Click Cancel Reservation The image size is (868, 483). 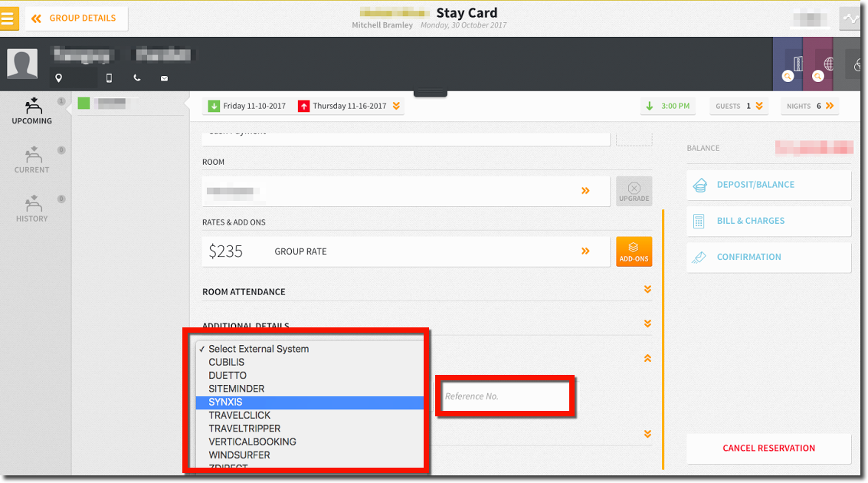[768, 448]
